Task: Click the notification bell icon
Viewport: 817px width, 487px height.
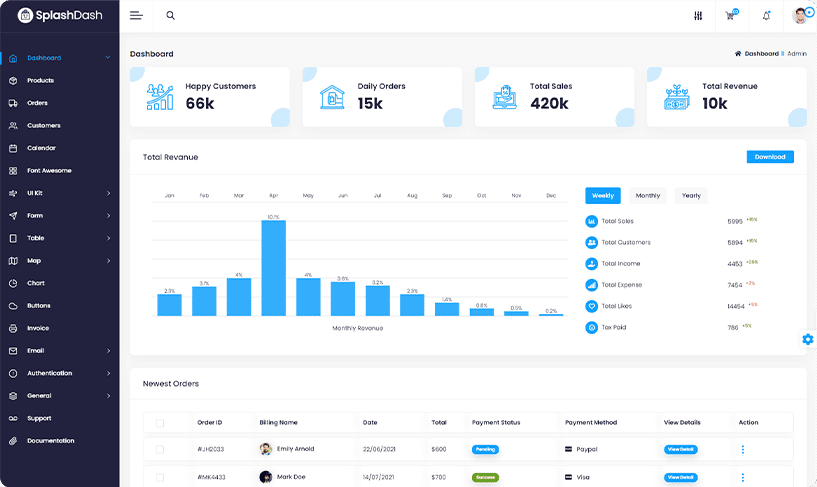Action: [x=766, y=16]
